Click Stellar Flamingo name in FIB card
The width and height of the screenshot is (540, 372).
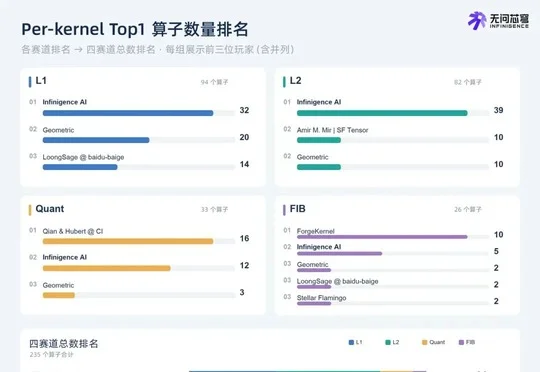click(322, 298)
